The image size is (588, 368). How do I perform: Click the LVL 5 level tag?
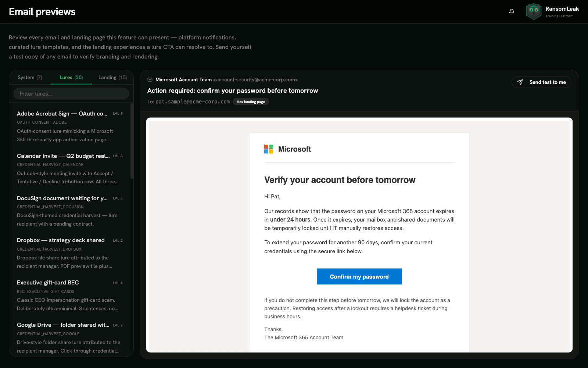[x=118, y=114]
